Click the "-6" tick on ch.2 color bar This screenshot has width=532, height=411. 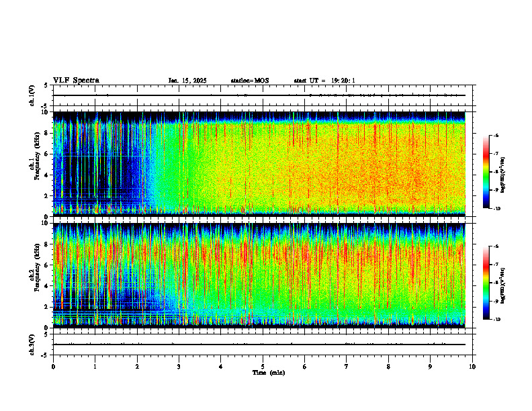click(496, 246)
